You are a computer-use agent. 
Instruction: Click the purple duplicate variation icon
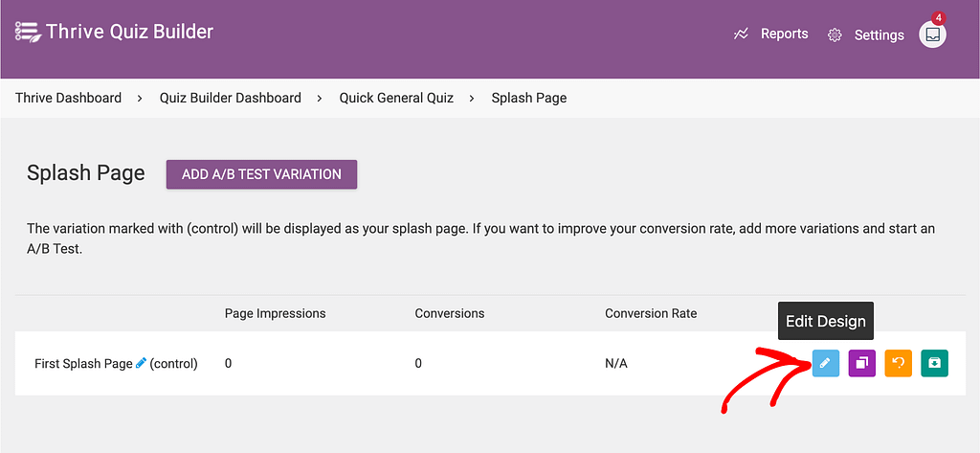tap(861, 363)
